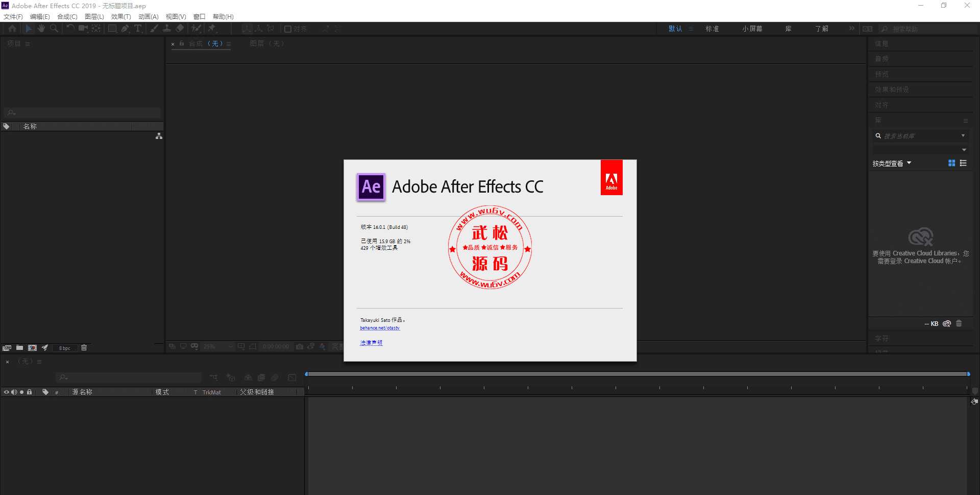Expand workspace overflow chevrons

coord(851,29)
